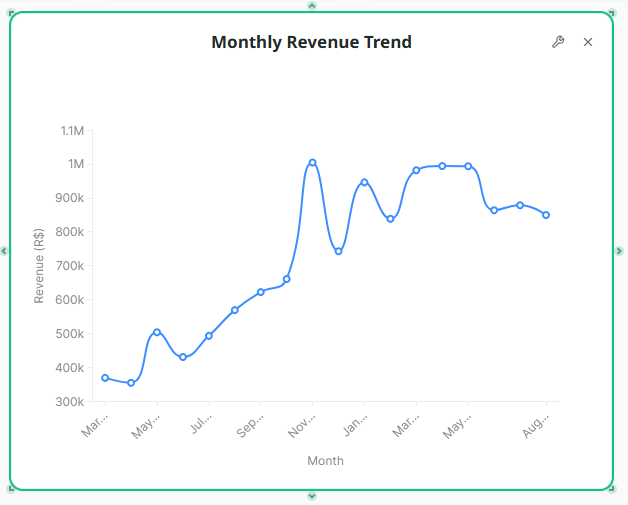
Task: Click the lowest data point near 350k
Action: (x=131, y=383)
